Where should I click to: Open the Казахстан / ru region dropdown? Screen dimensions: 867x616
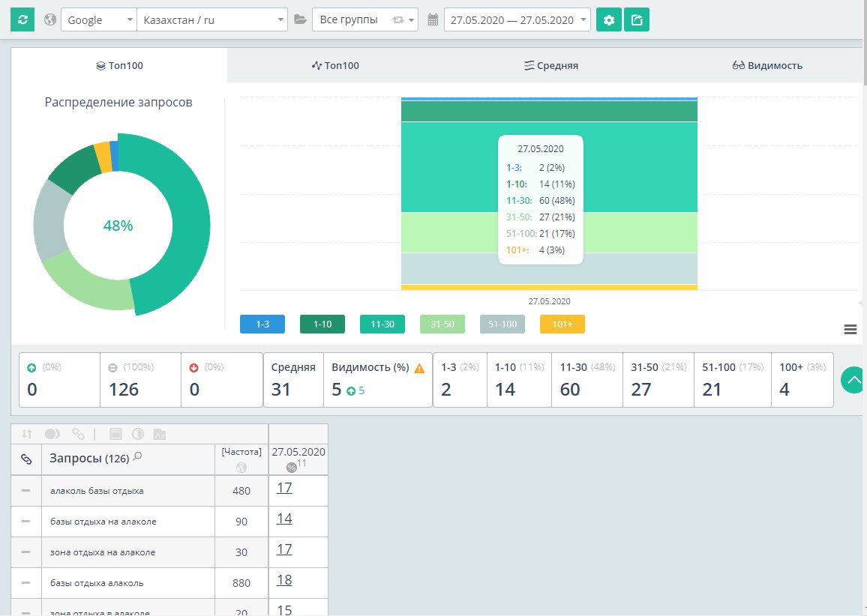212,20
